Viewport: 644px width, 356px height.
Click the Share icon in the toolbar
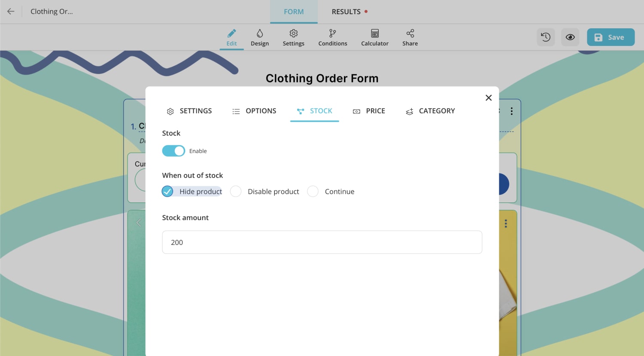pos(410,37)
